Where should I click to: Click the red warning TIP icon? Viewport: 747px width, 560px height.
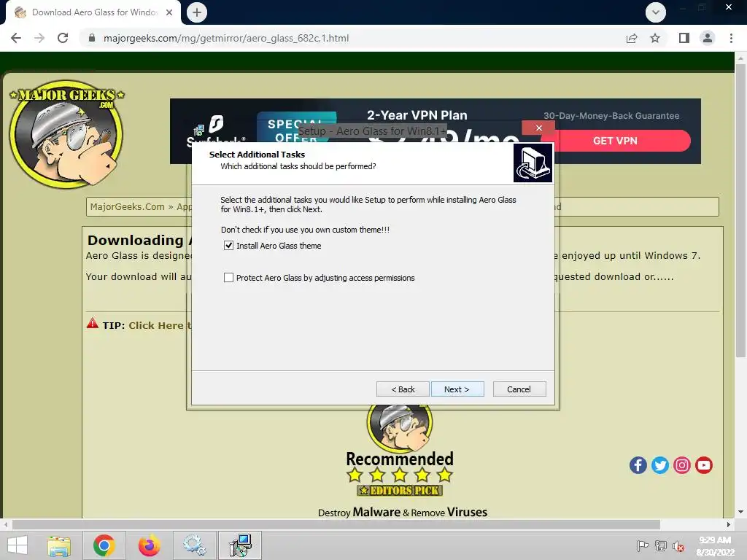[x=93, y=323]
